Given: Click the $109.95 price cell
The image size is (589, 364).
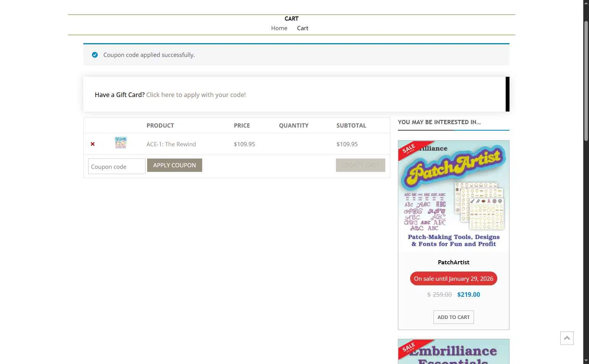Looking at the screenshot, I should pyautogui.click(x=244, y=144).
